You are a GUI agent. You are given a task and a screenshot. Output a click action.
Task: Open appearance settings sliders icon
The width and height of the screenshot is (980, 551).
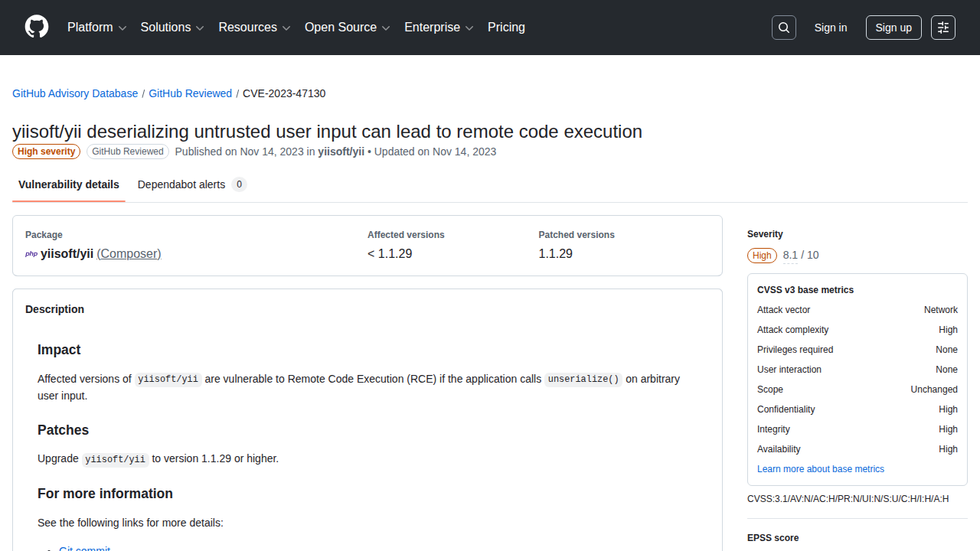(x=943, y=28)
